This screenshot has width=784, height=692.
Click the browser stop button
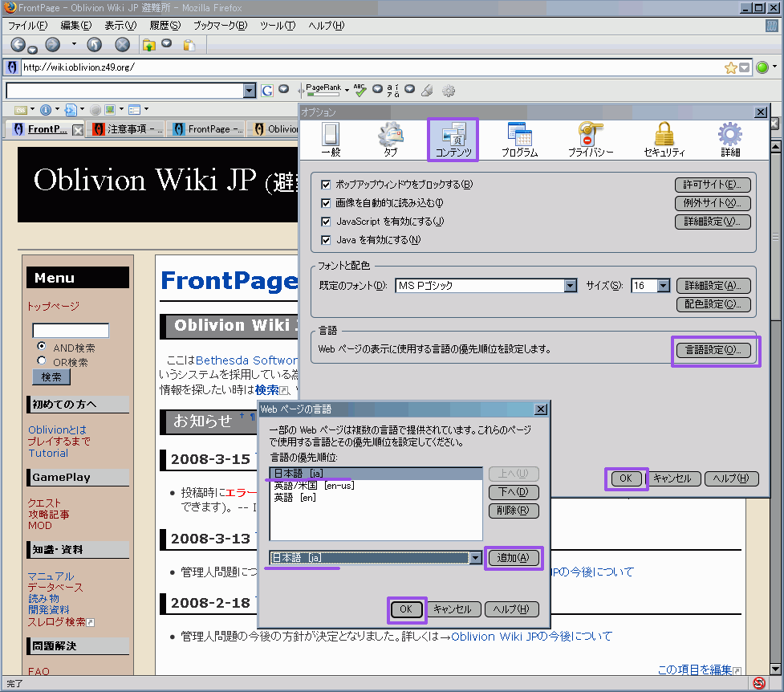point(122,45)
